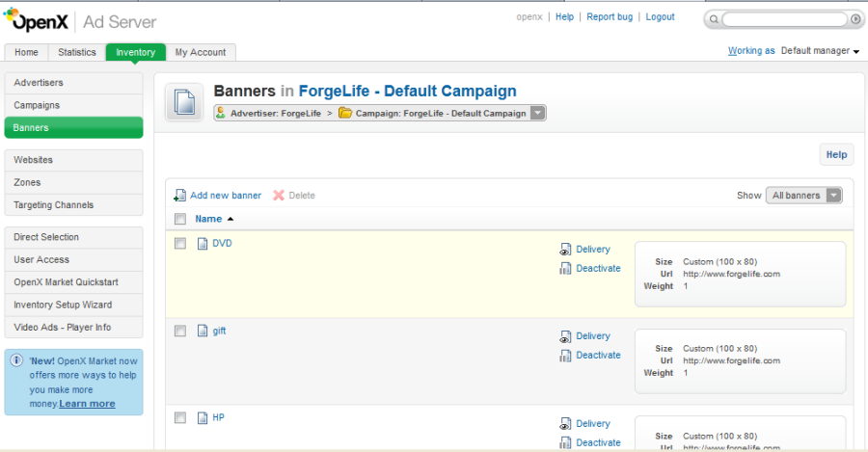Select Banners in the sidebar
The image size is (868, 452).
coord(73,128)
